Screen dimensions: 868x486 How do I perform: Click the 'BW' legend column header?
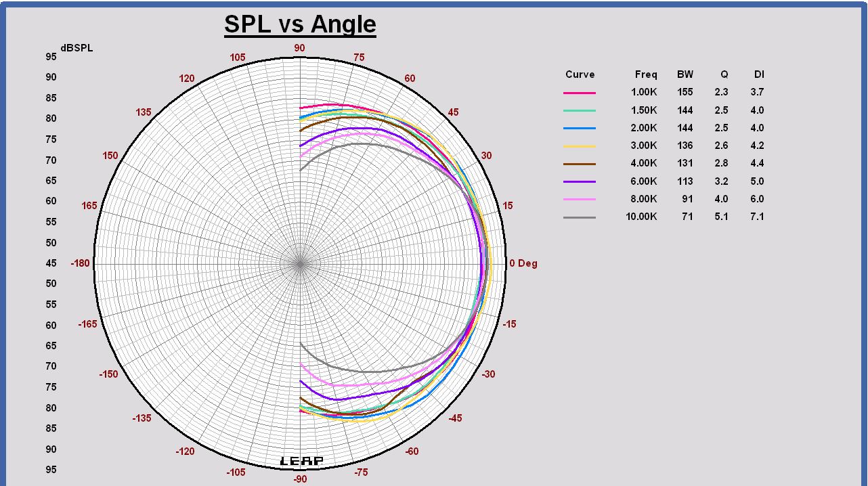point(685,74)
